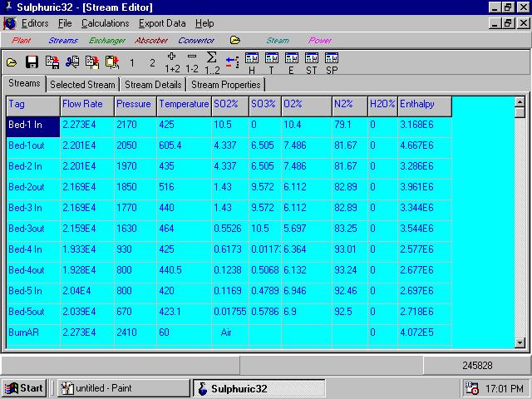Select stream slot 1 button
Viewport: 532px width, 399px height.
pos(132,62)
